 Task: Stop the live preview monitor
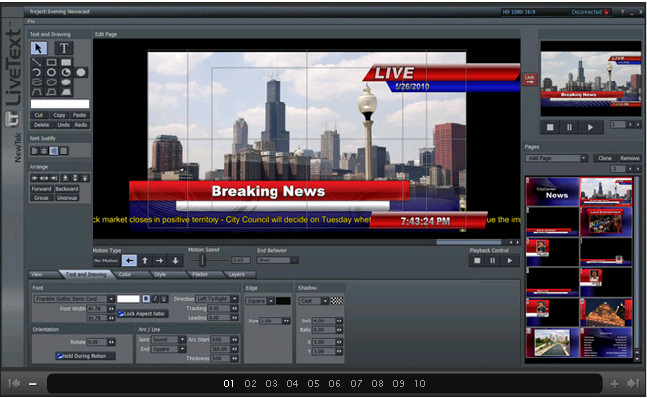tap(550, 127)
